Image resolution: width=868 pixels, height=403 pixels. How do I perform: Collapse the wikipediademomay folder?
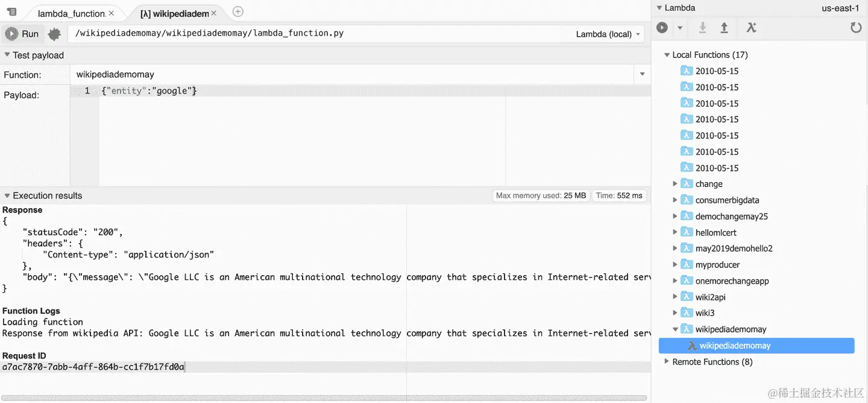point(675,329)
